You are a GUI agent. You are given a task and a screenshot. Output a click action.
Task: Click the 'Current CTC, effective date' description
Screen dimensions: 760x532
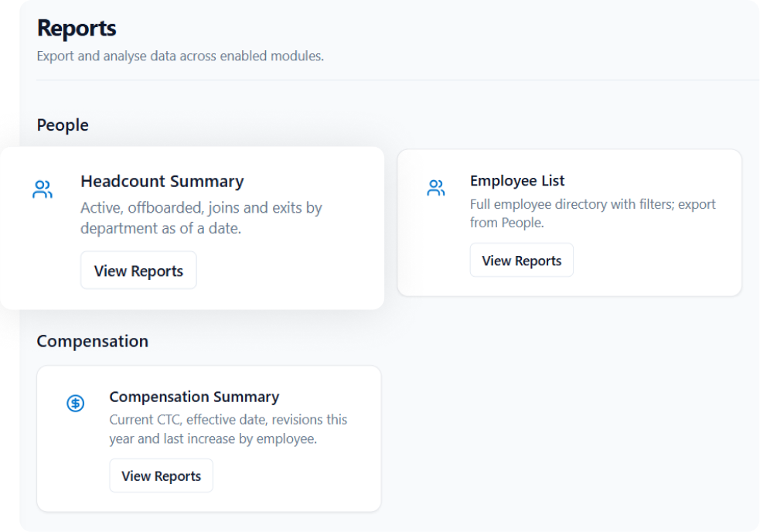point(228,428)
